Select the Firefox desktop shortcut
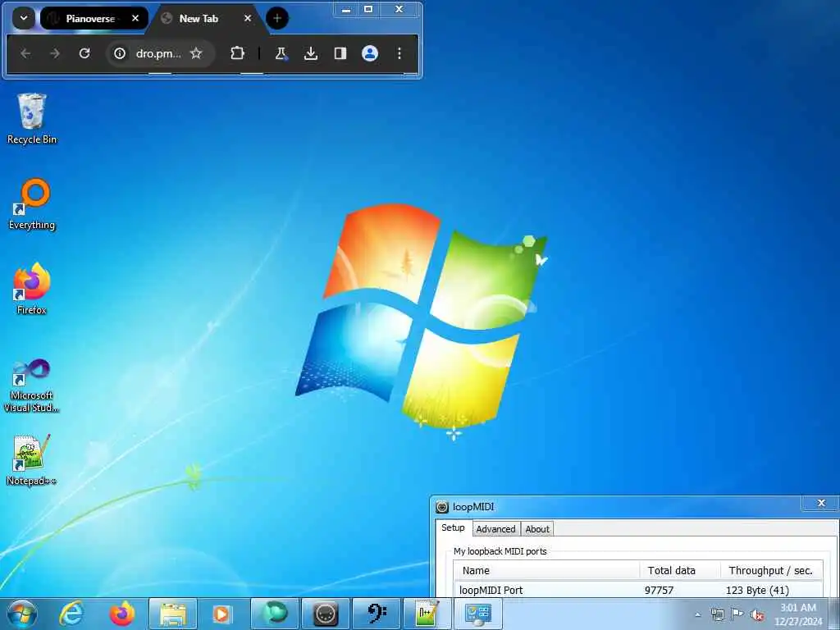 coord(32,289)
